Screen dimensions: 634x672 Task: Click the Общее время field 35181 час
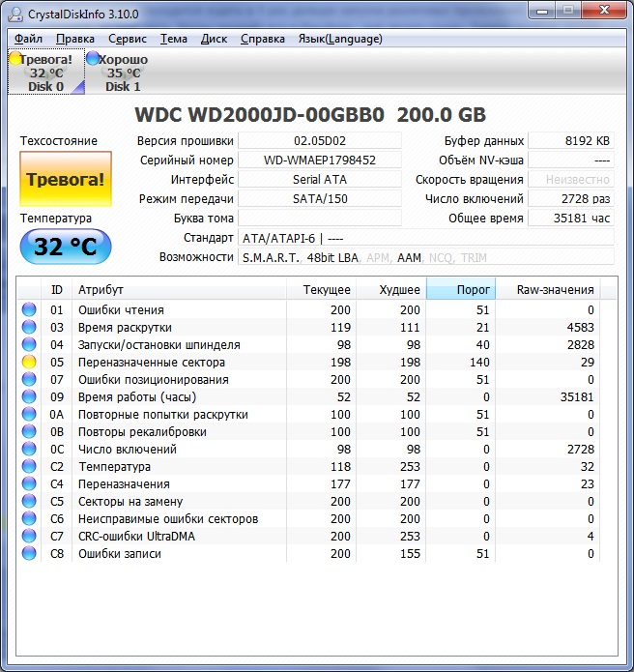571,219
